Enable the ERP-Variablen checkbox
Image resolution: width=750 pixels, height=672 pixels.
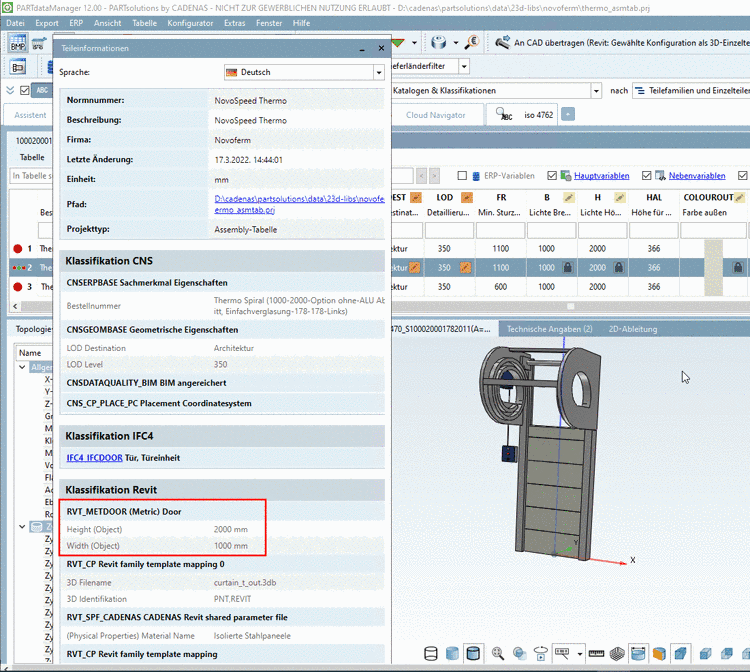pos(462,175)
